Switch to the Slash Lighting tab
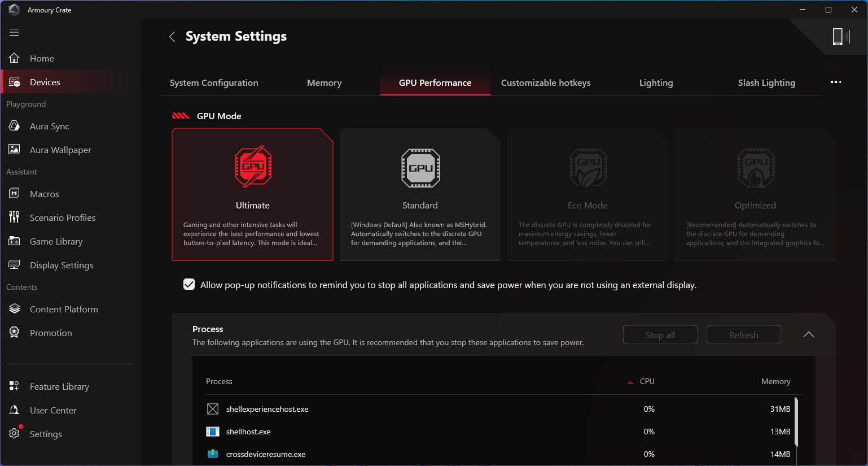868x466 pixels. coord(766,82)
